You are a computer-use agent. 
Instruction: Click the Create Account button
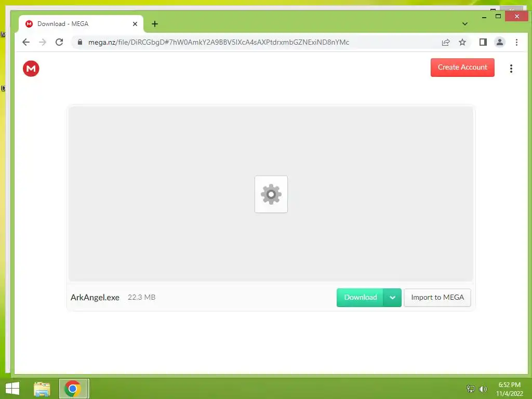(462, 67)
